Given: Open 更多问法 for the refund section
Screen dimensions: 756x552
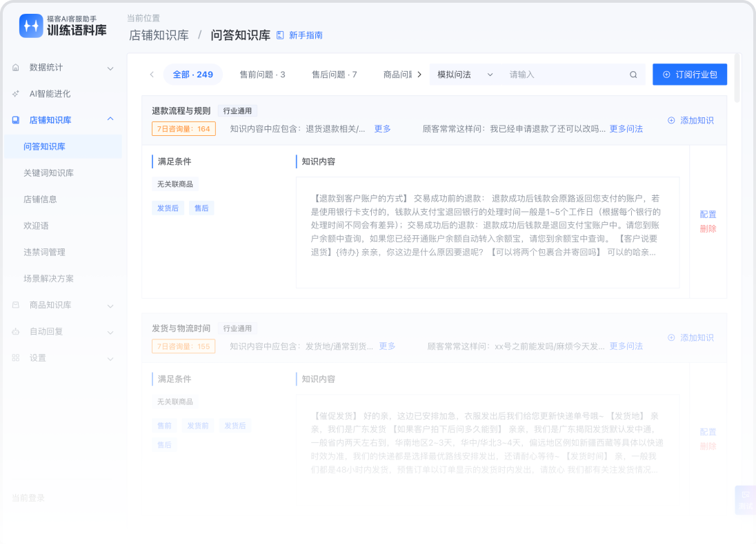Looking at the screenshot, I should 625,128.
